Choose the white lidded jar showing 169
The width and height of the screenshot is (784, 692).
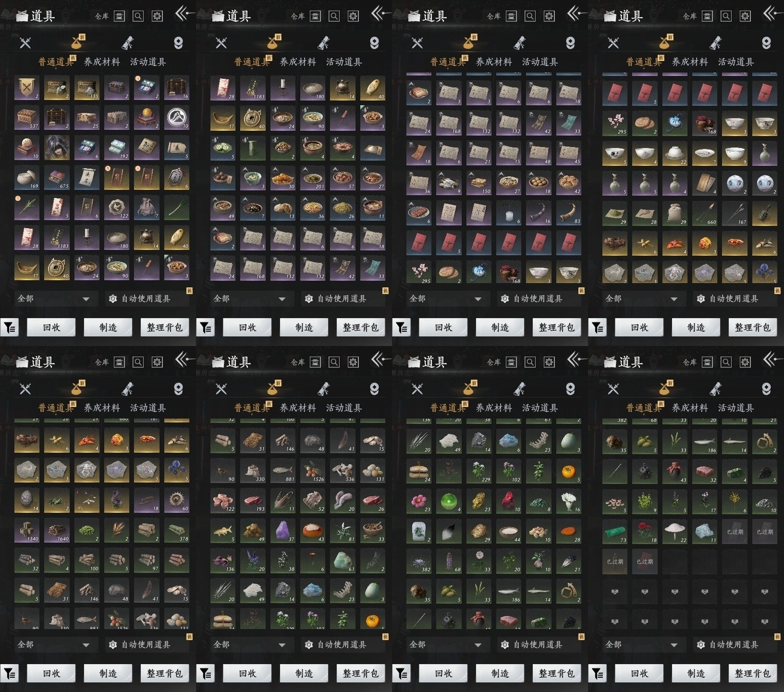click(27, 177)
